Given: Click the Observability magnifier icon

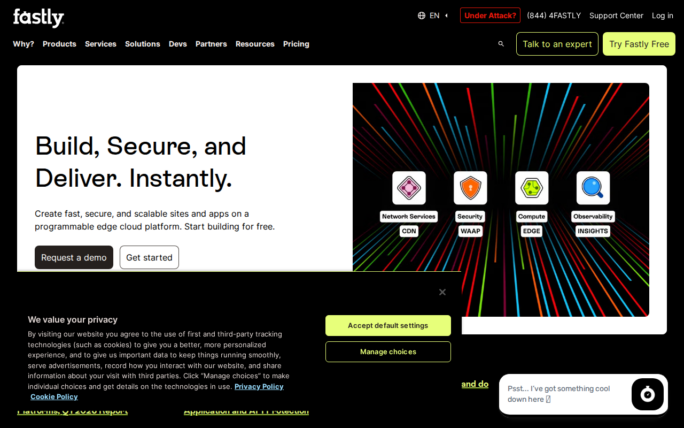Looking at the screenshot, I should [593, 188].
